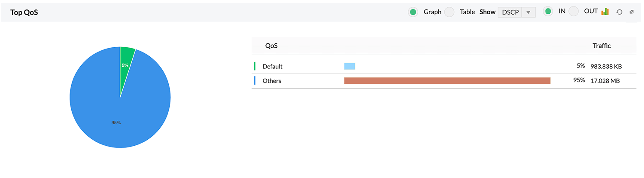Click the Traffic column header
Image resolution: width=644 pixels, height=178 pixels.
click(601, 46)
